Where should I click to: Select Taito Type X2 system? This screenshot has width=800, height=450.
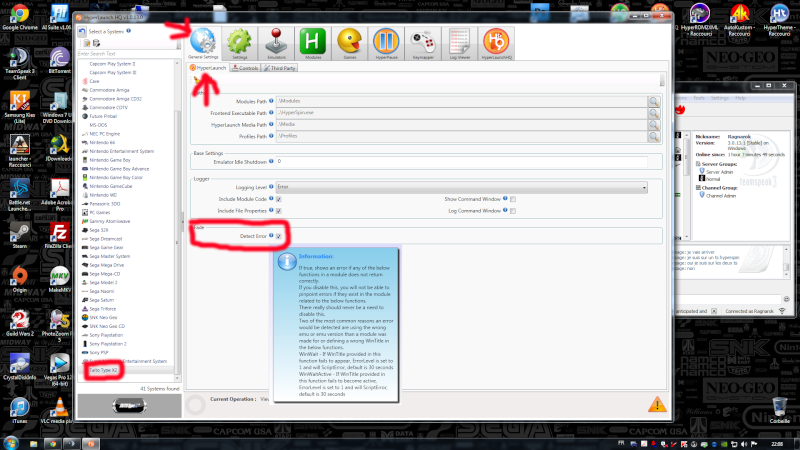coord(103,370)
